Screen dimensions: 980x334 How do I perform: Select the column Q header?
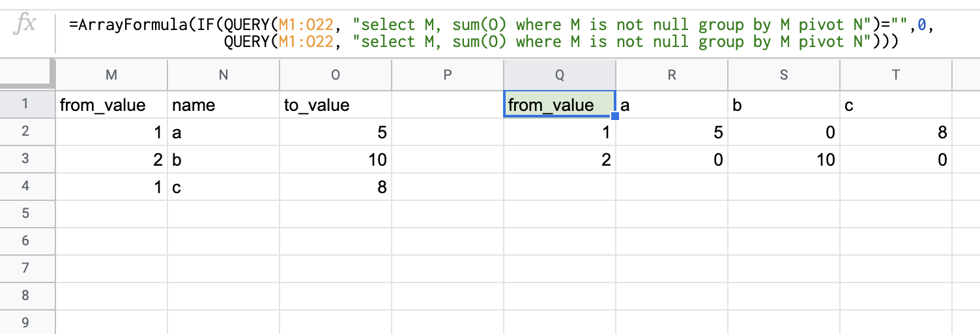click(560, 75)
